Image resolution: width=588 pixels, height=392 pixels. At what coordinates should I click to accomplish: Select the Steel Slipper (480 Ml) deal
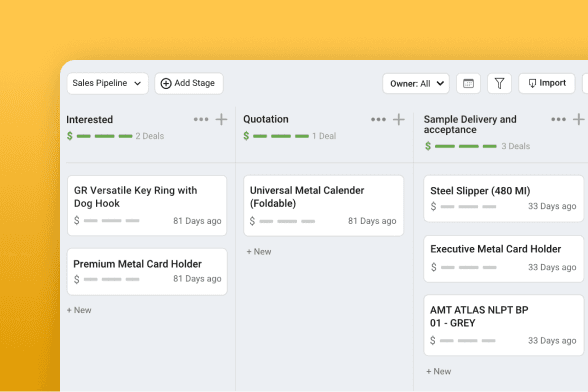click(504, 198)
